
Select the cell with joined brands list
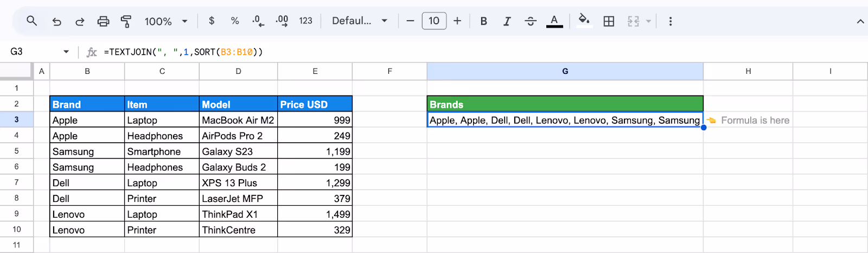(x=565, y=120)
